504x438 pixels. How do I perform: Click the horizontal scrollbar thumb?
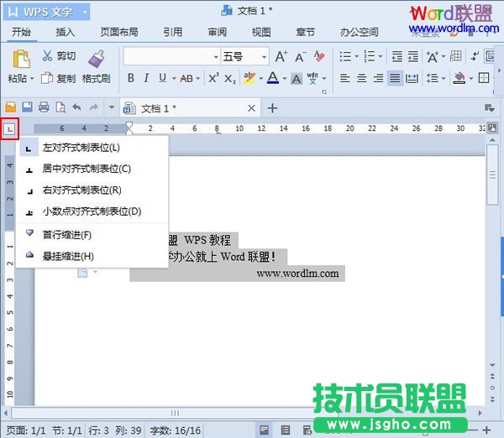176,413
